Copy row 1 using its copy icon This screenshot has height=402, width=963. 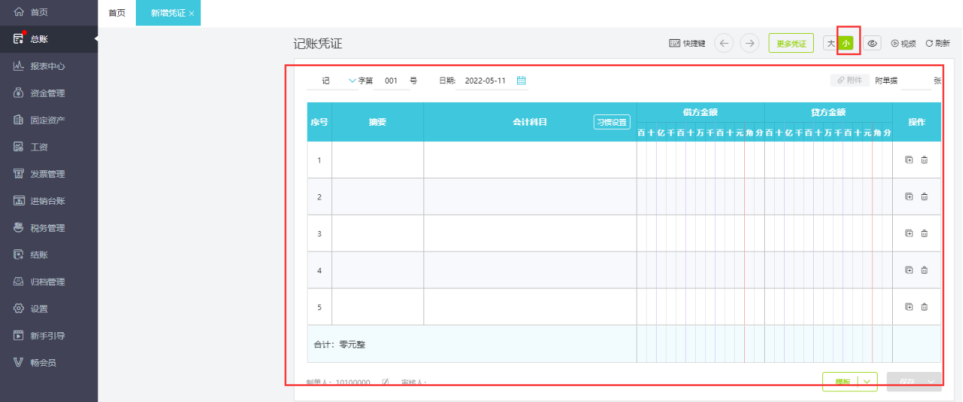(909, 160)
